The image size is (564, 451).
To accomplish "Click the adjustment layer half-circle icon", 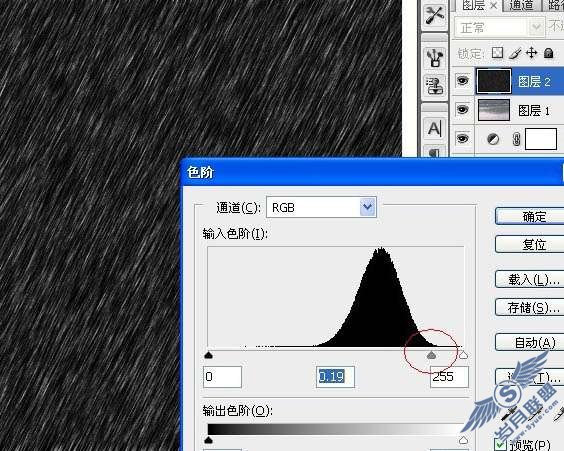I will [493, 139].
